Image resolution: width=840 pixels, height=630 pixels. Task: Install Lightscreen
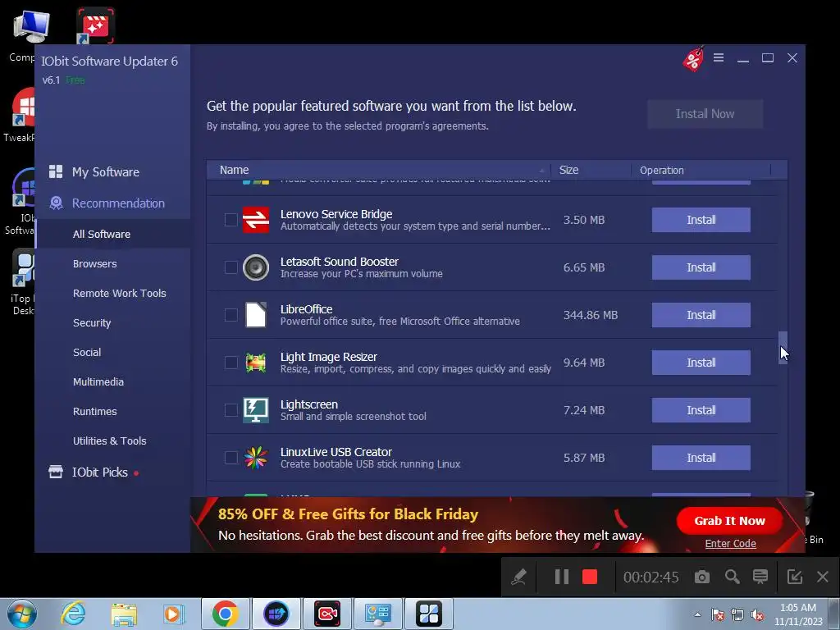[x=701, y=410]
